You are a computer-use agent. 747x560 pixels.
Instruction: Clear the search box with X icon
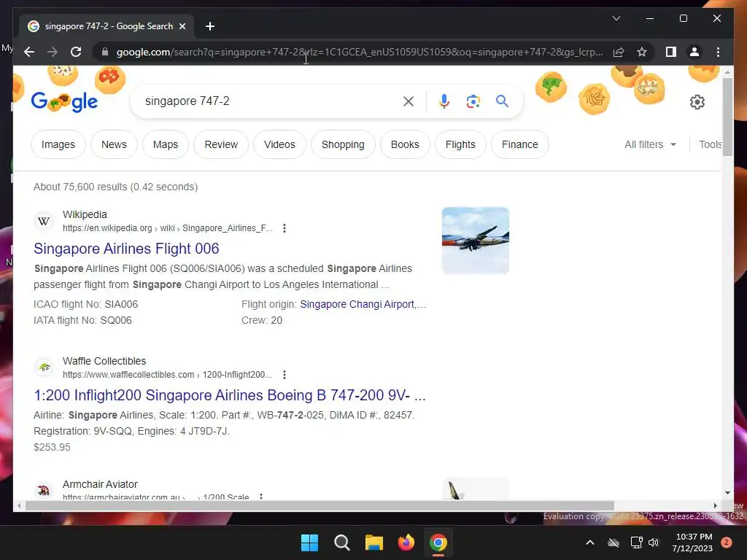409,101
